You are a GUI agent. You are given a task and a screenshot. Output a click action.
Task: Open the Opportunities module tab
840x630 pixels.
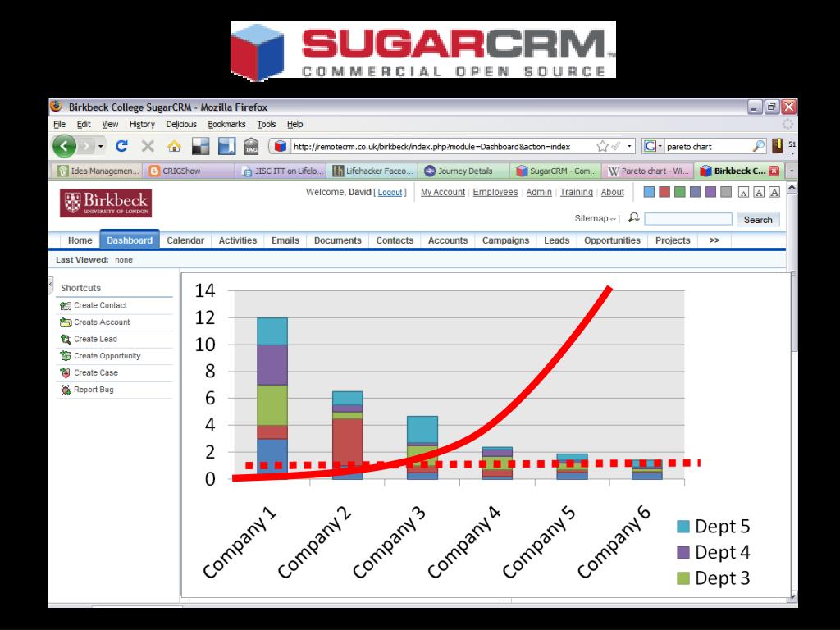click(x=612, y=240)
